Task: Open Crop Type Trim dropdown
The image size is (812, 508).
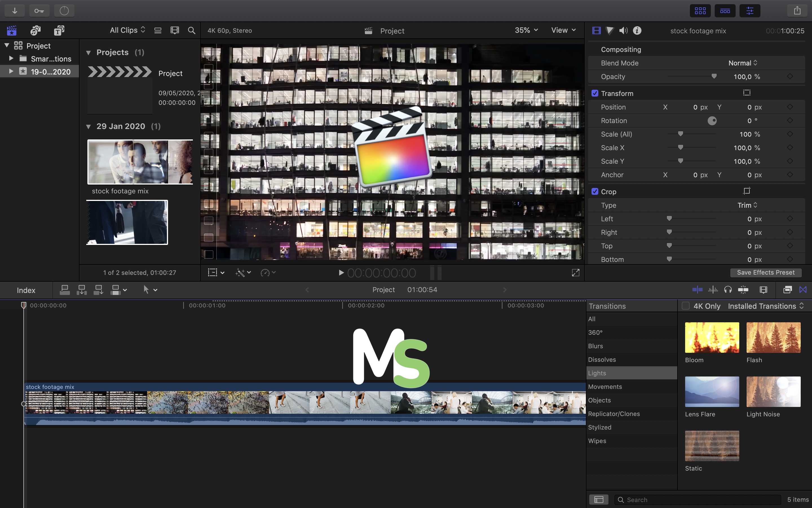Action: coord(747,205)
